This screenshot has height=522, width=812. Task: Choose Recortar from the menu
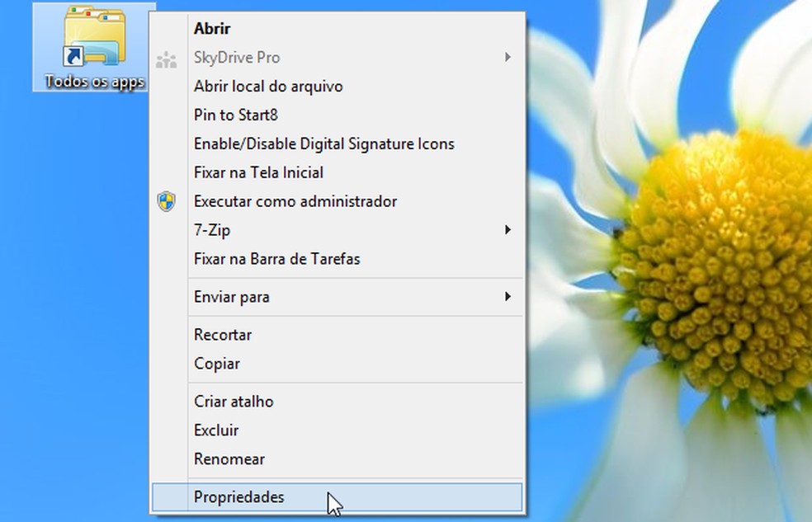(x=338, y=335)
